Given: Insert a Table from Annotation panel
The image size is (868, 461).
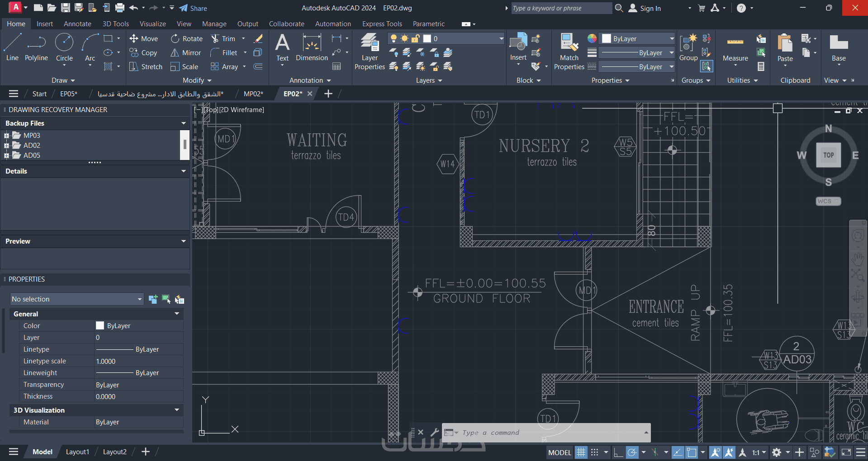Looking at the screenshot, I should [x=337, y=67].
